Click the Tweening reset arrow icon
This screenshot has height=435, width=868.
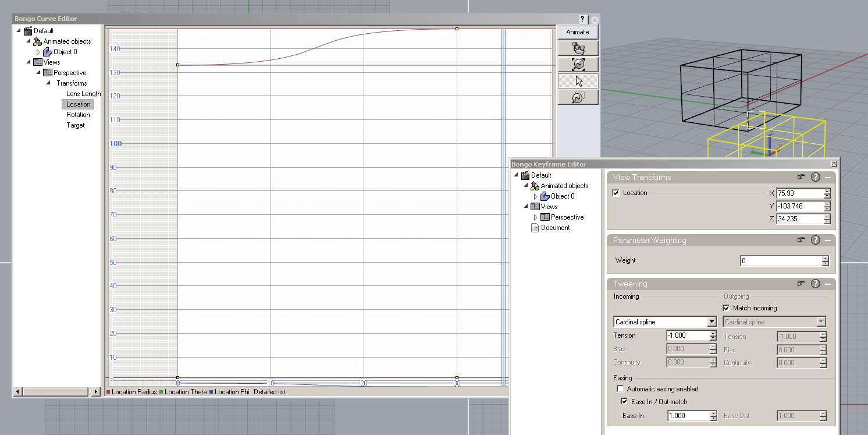click(801, 284)
